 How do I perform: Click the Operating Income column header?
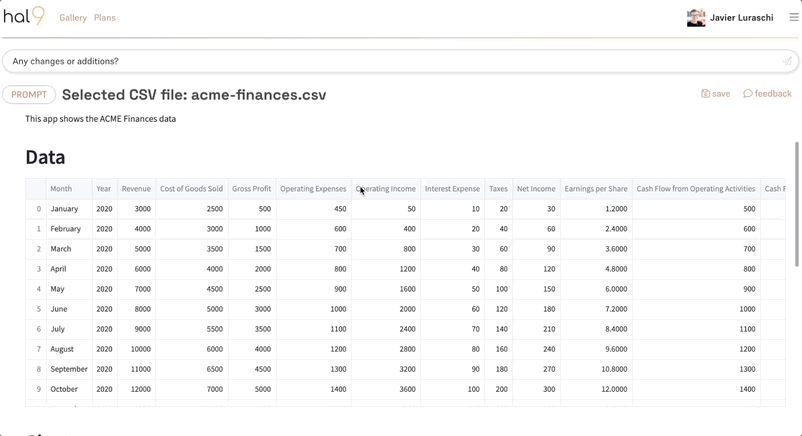(386, 189)
